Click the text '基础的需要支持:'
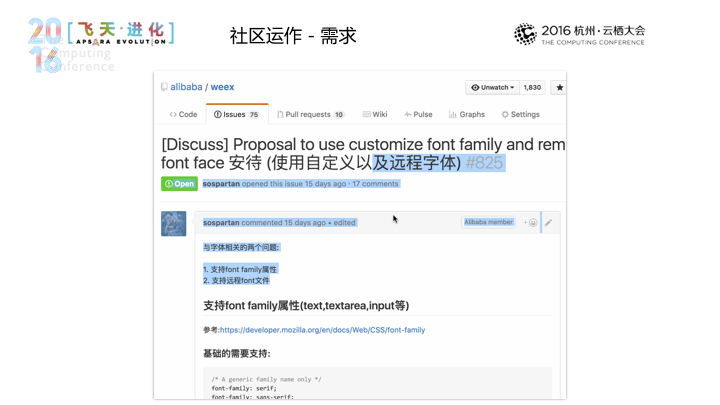This screenshot has width=720, height=405. tap(237, 354)
